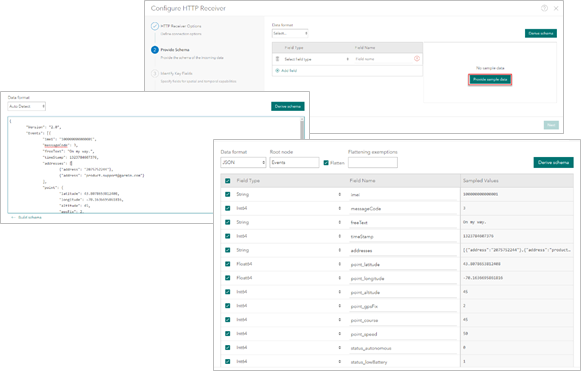The height and width of the screenshot is (371, 581).
Task: Edit the messageCode field name
Action: point(403,209)
